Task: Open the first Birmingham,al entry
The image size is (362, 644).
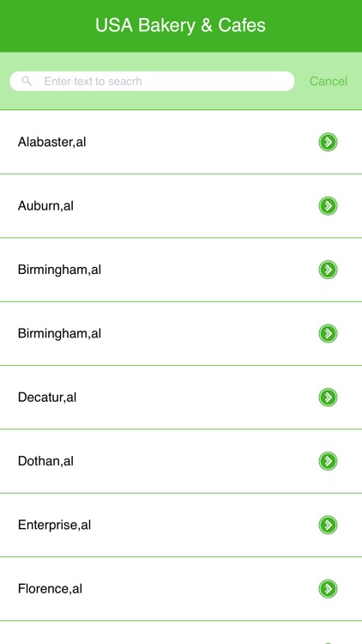Action: [181, 270]
